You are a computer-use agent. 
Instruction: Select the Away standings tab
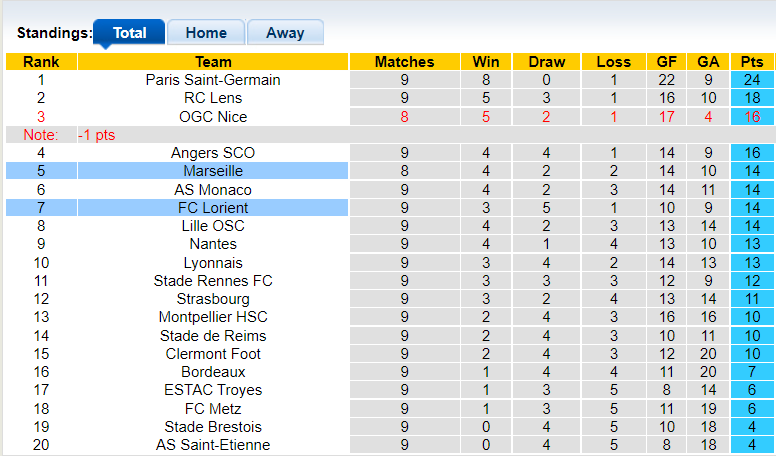pos(284,33)
